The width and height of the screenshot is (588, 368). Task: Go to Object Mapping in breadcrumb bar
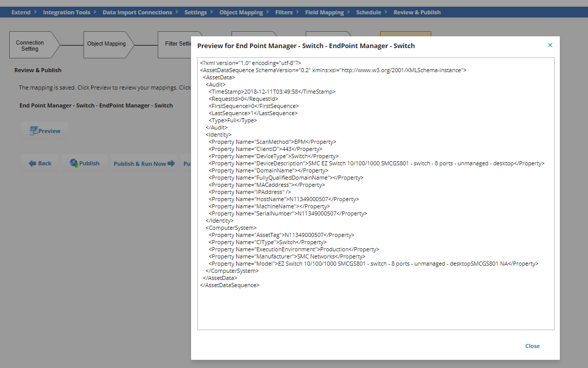241,12
